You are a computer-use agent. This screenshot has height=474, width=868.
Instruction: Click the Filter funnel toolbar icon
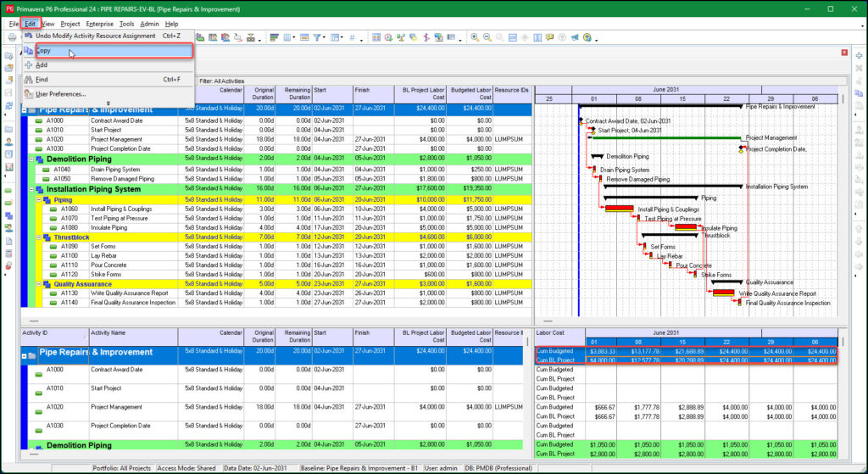click(x=318, y=37)
